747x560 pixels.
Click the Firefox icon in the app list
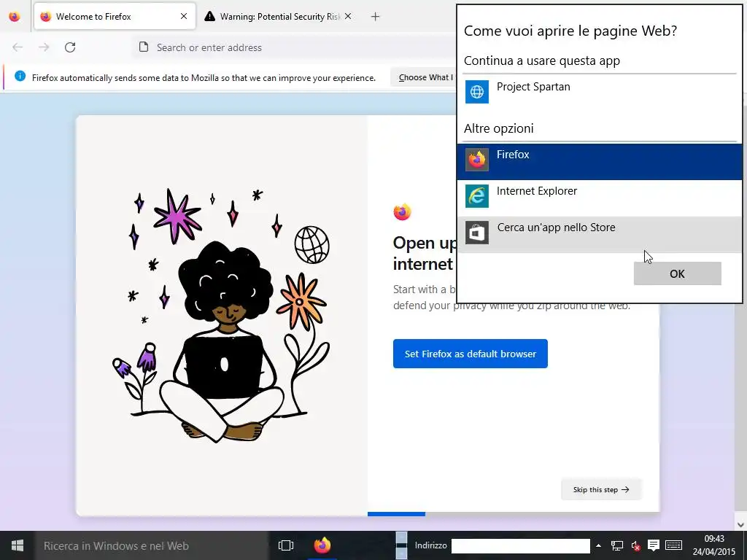pos(477,160)
